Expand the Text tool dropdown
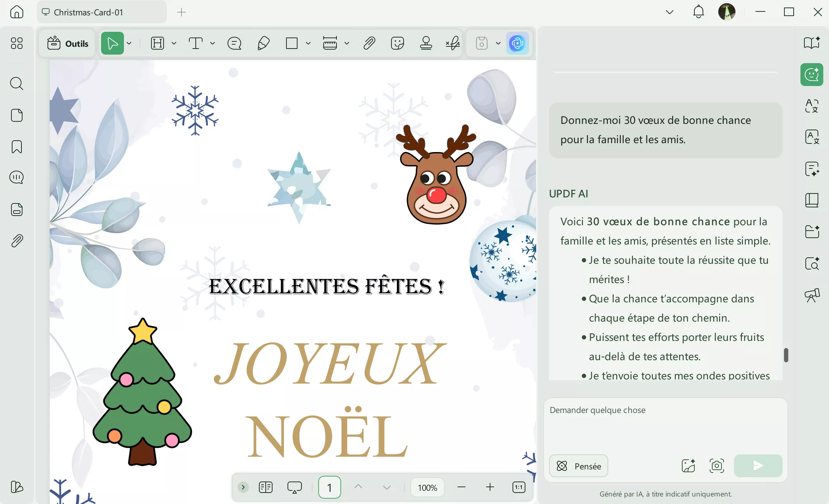829x504 pixels. point(213,43)
